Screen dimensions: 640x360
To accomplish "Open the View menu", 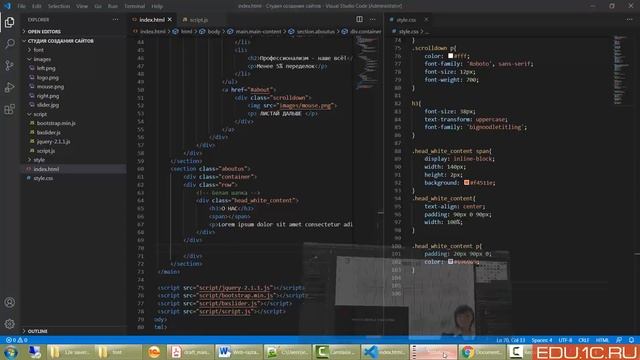I will pos(82,6).
